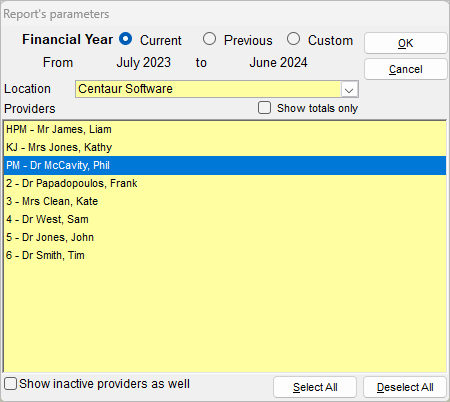Select provider 4 - Dr West, Sam
The width and height of the screenshot is (450, 402).
[x=225, y=219]
